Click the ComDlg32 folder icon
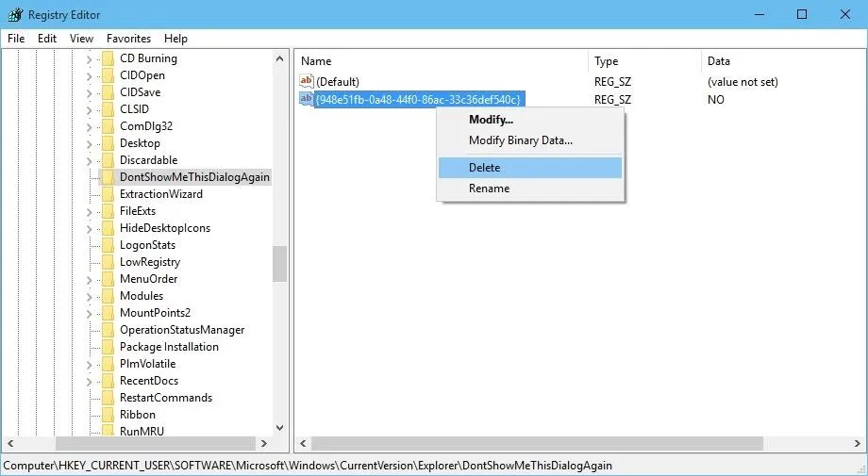 click(x=108, y=126)
